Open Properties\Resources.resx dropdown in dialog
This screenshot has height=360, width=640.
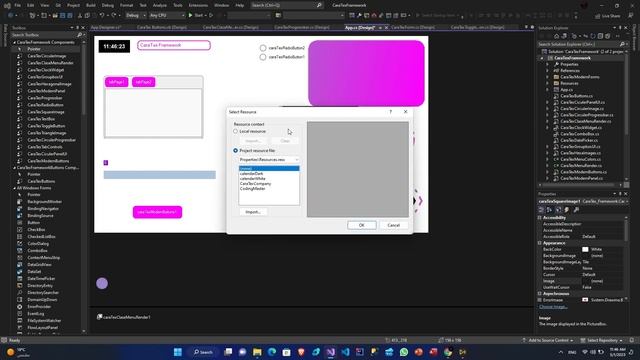click(269, 160)
